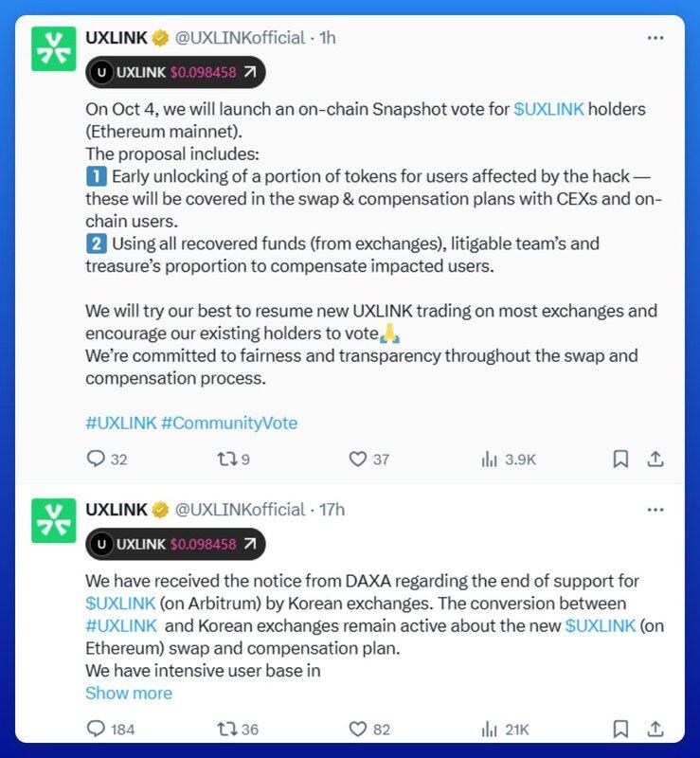Image resolution: width=700 pixels, height=758 pixels.
Task: View analytics showing 3.9K views
Action: tap(490, 460)
